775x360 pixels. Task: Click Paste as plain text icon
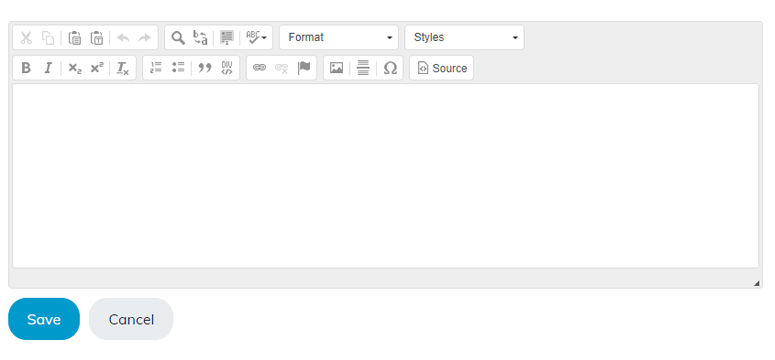coord(96,38)
